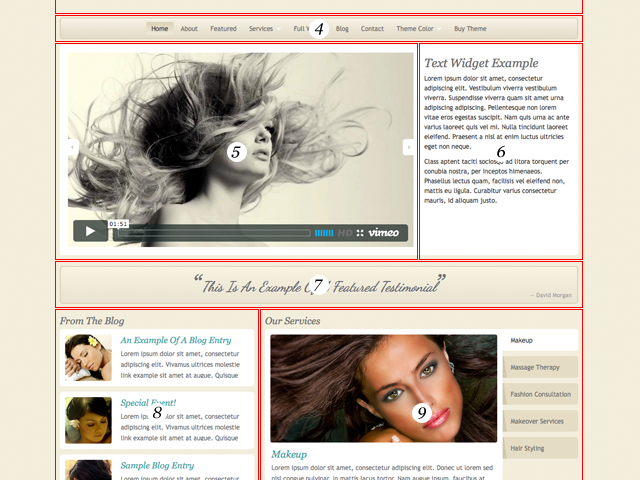
Task: Click the video progress bar
Action: pyautogui.click(x=215, y=233)
